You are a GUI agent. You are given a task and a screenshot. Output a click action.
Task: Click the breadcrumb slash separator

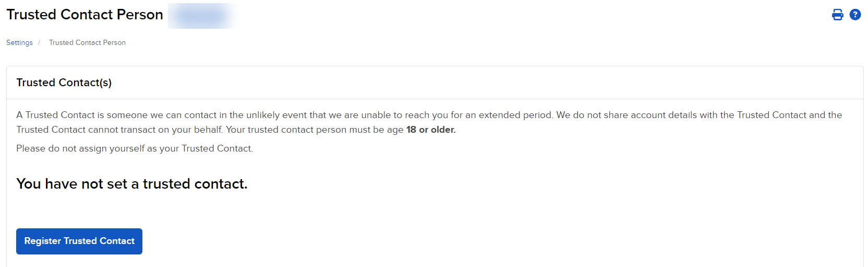tap(39, 43)
